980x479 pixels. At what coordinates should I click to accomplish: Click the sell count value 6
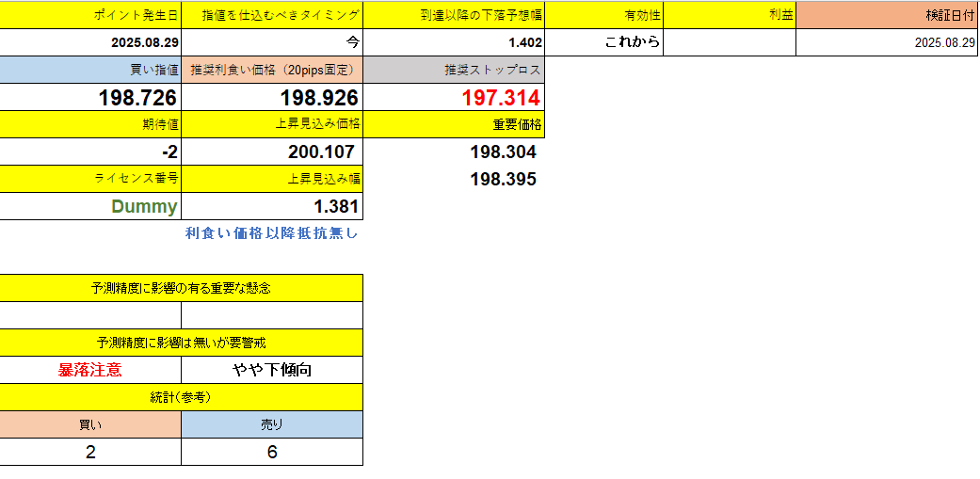point(272,452)
